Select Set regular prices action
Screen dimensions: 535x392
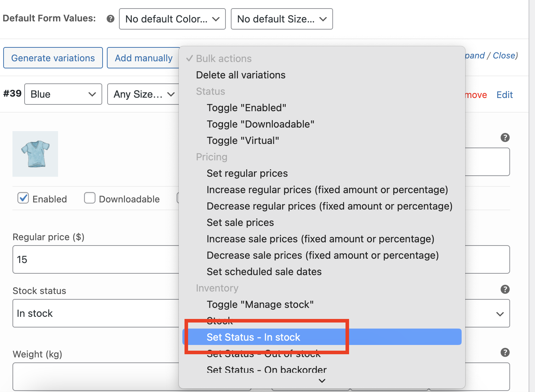coord(247,173)
